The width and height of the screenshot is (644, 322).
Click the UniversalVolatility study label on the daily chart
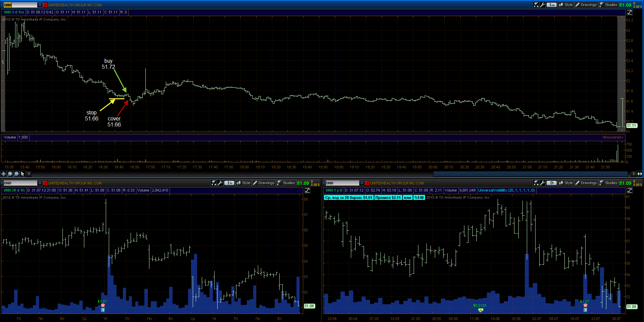506,190
